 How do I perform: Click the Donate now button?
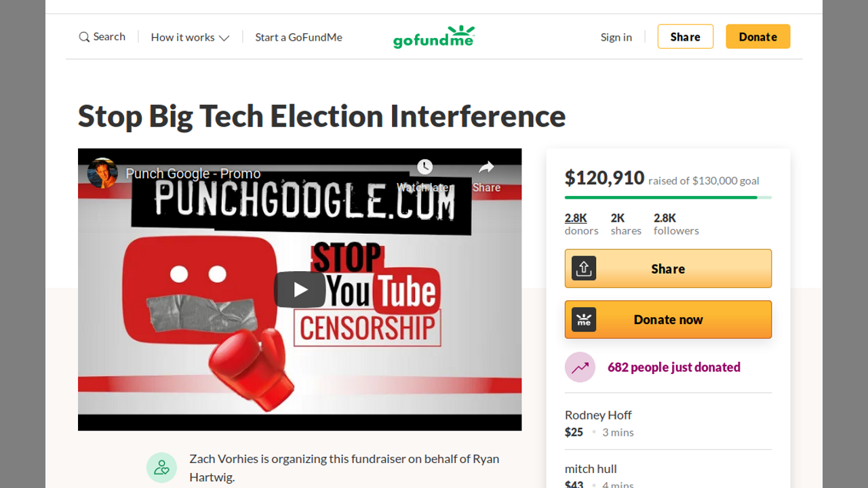668,319
